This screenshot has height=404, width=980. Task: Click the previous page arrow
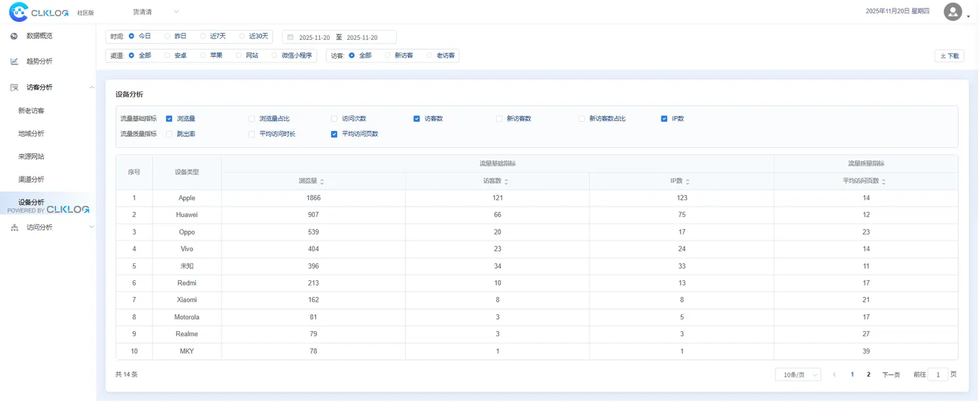[834, 375]
